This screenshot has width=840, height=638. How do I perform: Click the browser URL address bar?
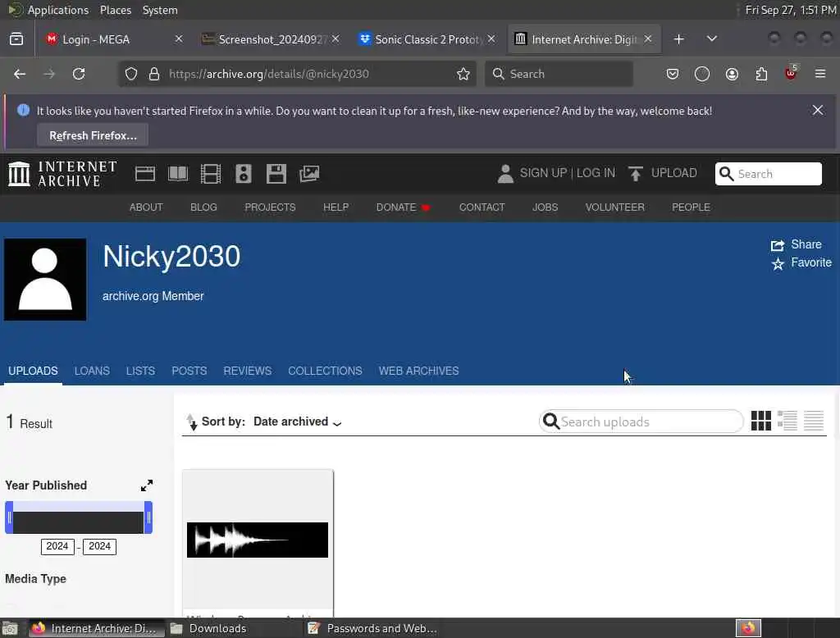pos(297,74)
